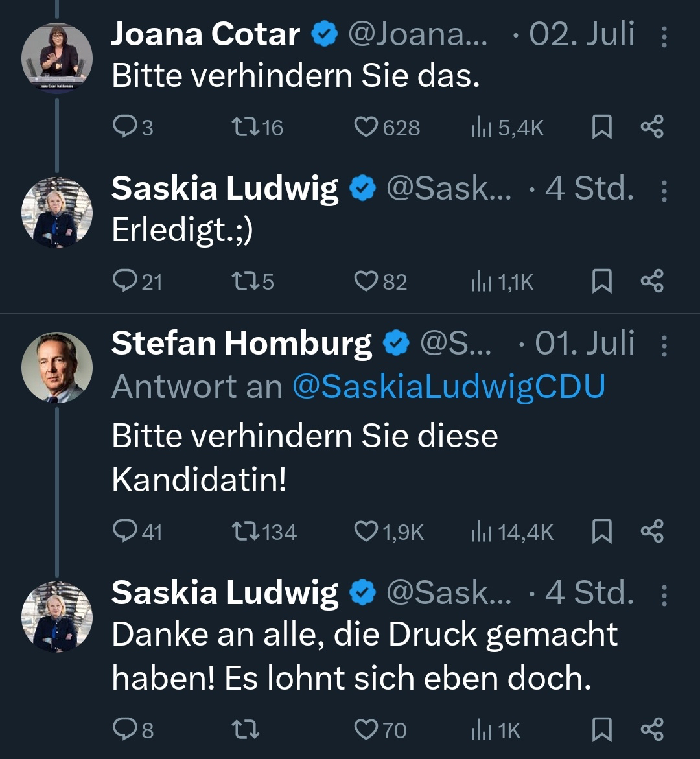Like the "Danke an alle" tweet with 70 likes
The width and height of the screenshot is (700, 759).
[366, 730]
